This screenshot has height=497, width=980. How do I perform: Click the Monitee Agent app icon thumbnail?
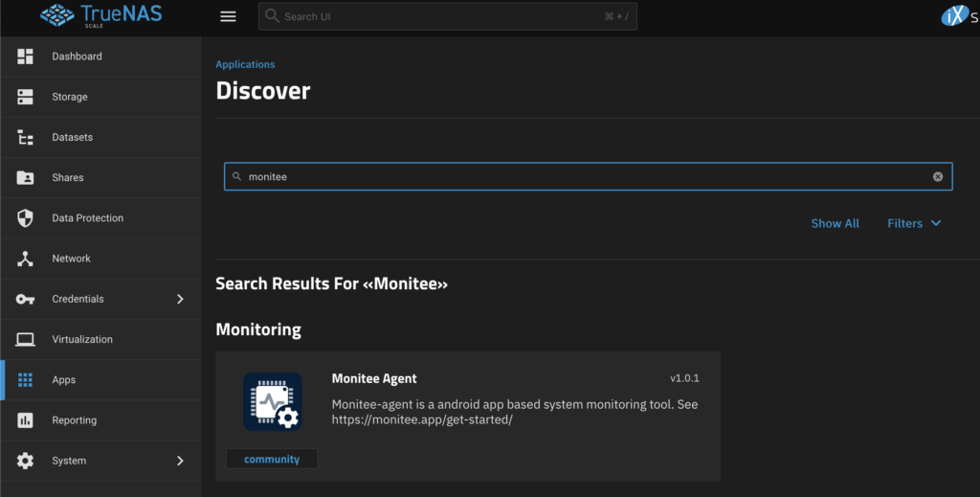272,402
